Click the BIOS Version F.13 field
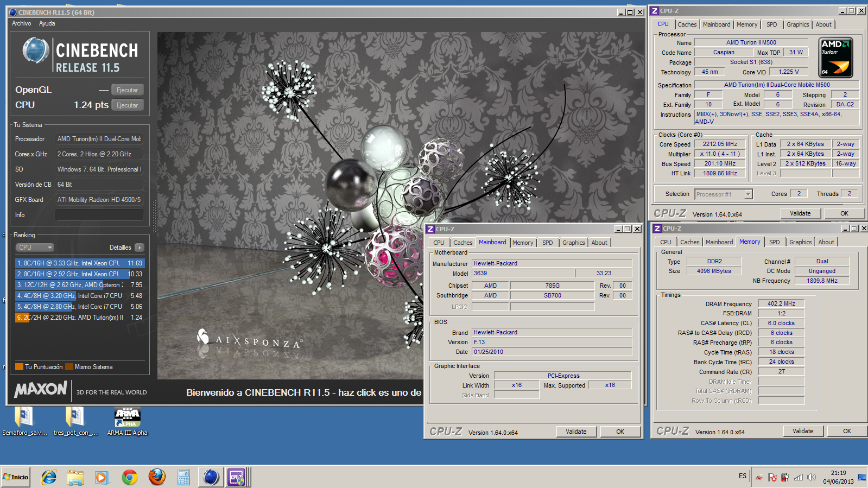Viewport: 868px width, 488px height. 552,343
